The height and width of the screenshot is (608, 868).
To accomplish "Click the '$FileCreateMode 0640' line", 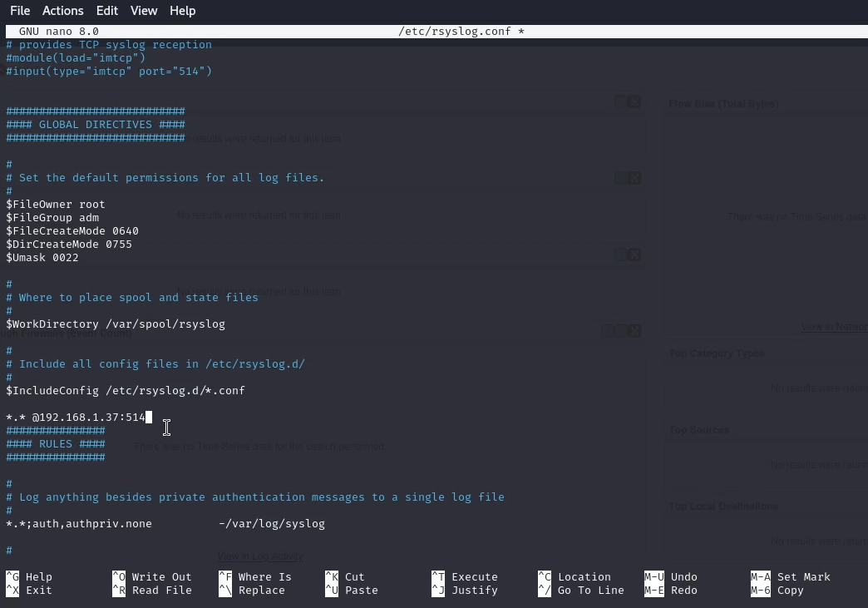I will point(72,231).
